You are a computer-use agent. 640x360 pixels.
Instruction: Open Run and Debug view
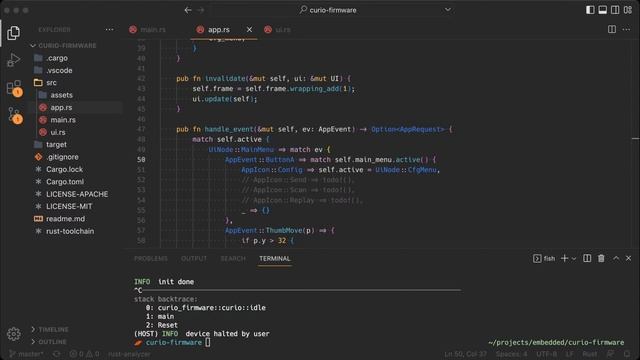pos(13,60)
